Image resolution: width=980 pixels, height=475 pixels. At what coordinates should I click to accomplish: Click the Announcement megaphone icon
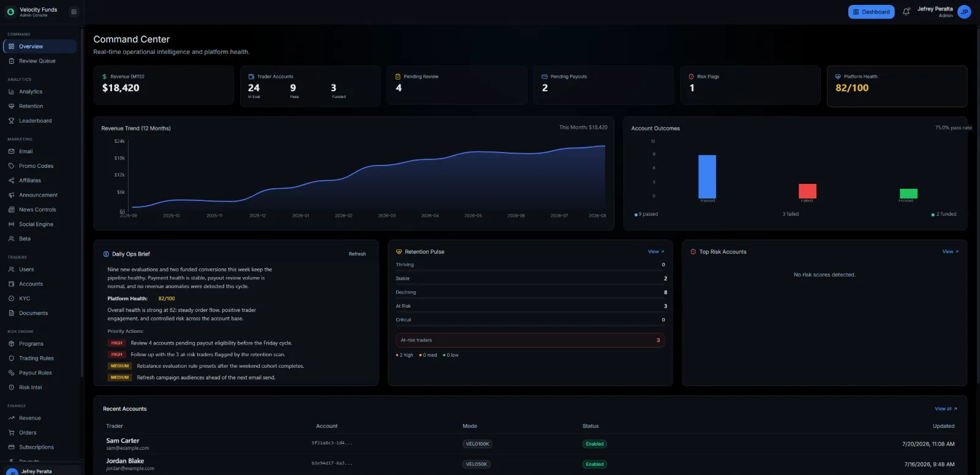(11, 196)
